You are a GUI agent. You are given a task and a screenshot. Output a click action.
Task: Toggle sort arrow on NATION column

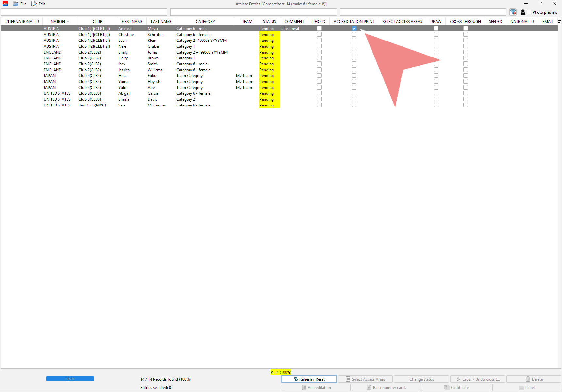(x=68, y=22)
